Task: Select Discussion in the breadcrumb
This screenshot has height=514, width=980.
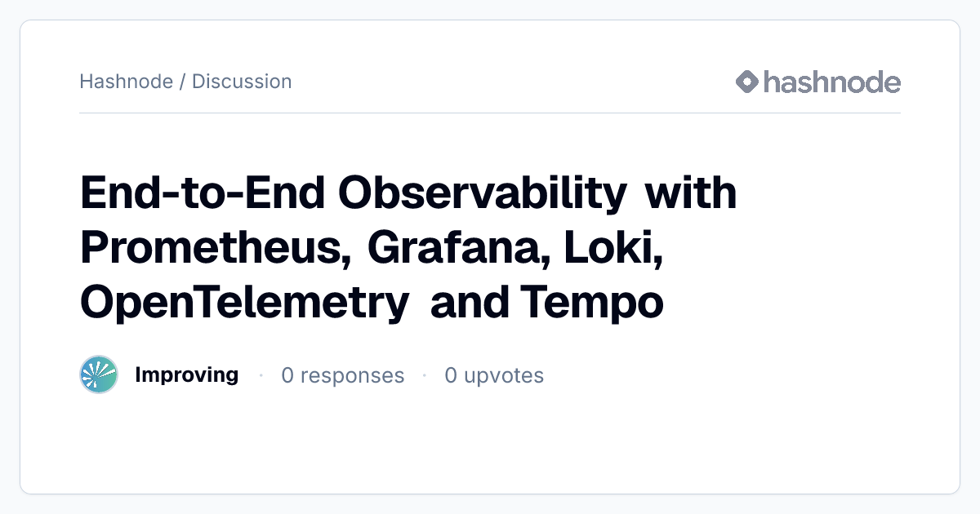Action: click(x=242, y=82)
